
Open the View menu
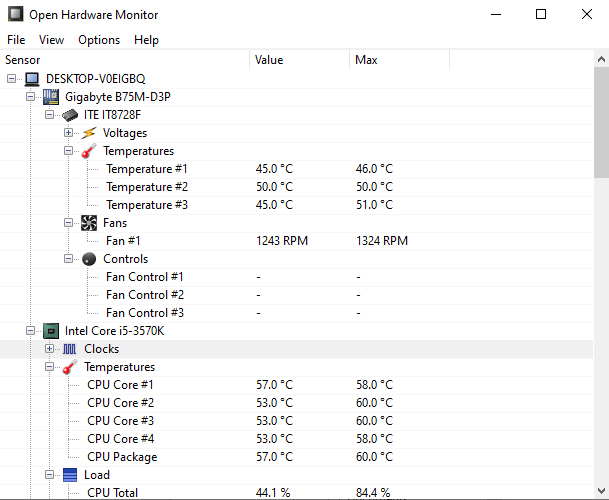51,40
